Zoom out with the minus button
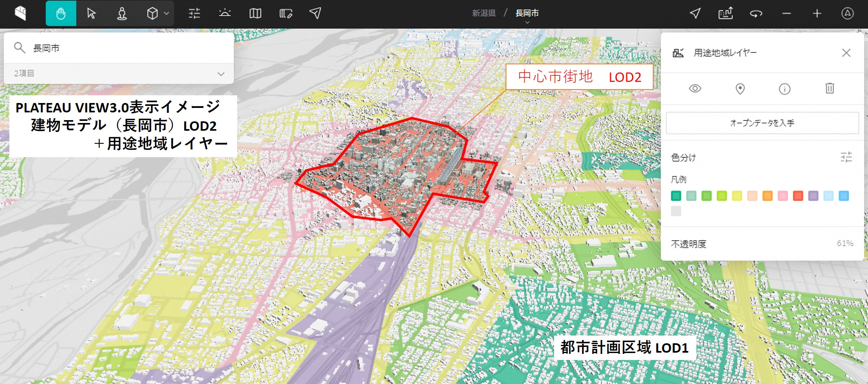This screenshot has height=384, width=868. 787,14
